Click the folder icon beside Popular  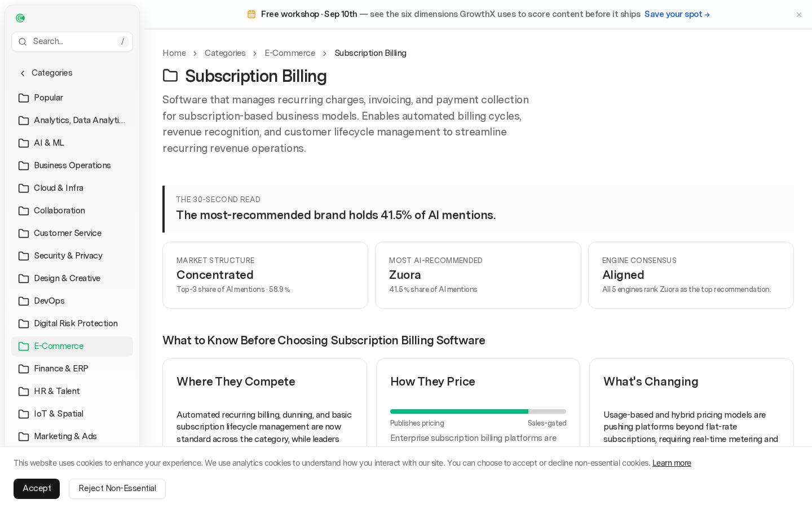(24, 98)
